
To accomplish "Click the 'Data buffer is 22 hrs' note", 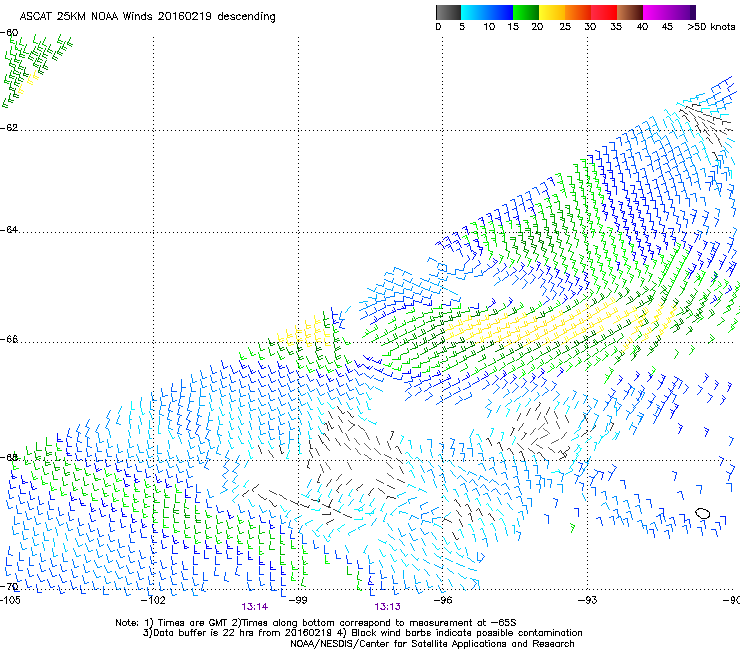I will 362,633.
